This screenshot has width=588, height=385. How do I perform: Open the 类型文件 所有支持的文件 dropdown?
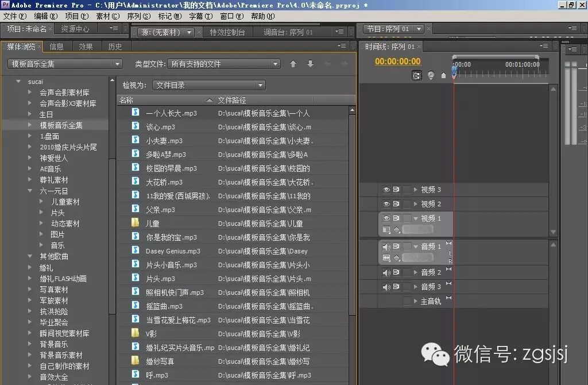tap(225, 64)
